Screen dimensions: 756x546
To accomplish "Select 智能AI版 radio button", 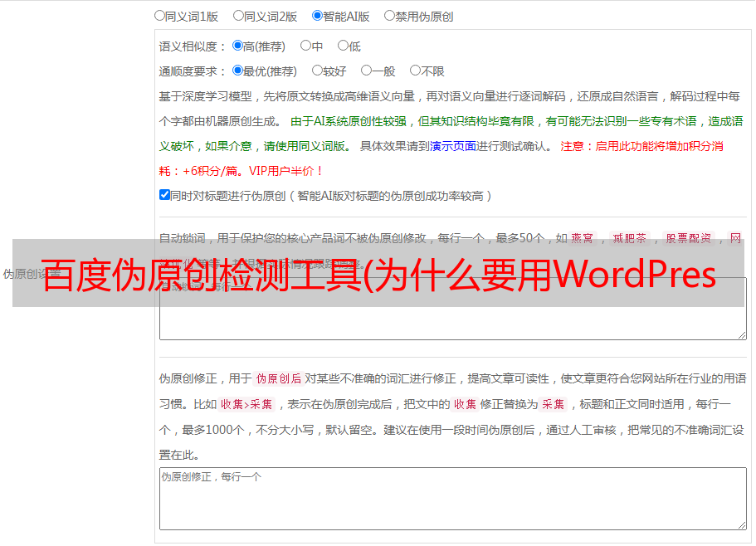I will click(x=317, y=15).
